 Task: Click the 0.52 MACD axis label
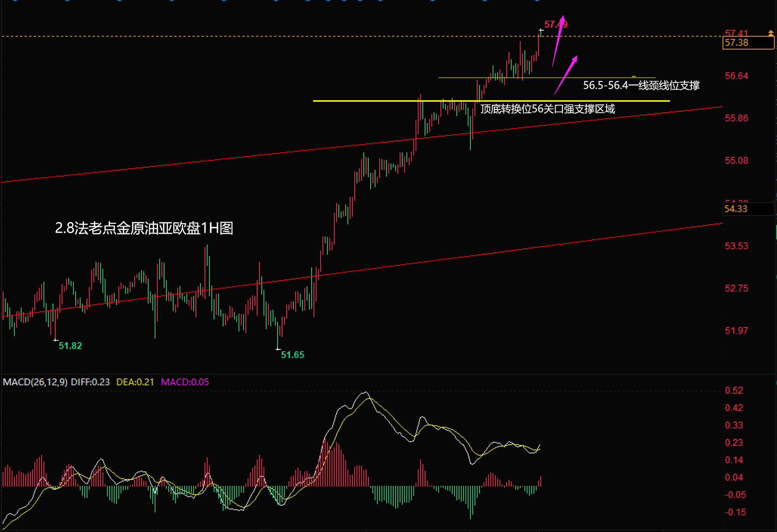(x=733, y=391)
